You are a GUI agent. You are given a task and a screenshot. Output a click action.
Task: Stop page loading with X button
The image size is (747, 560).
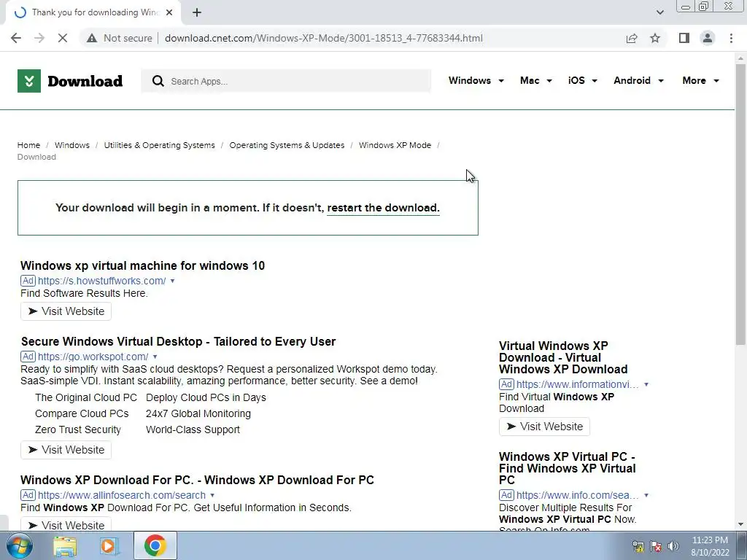pyautogui.click(x=63, y=38)
